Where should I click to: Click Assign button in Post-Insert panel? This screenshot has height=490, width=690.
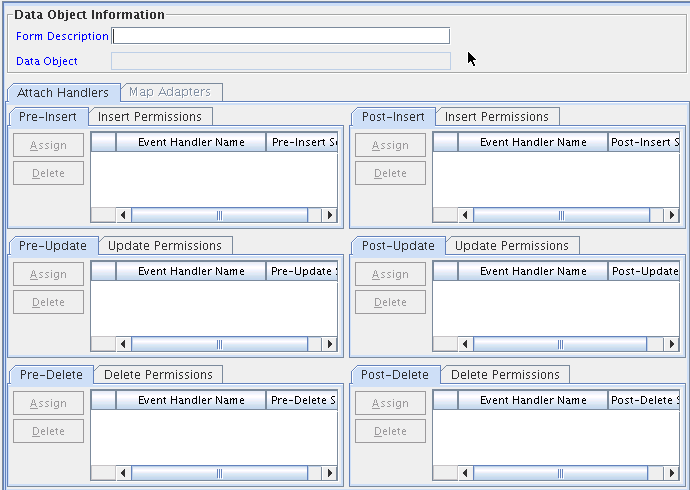click(390, 145)
